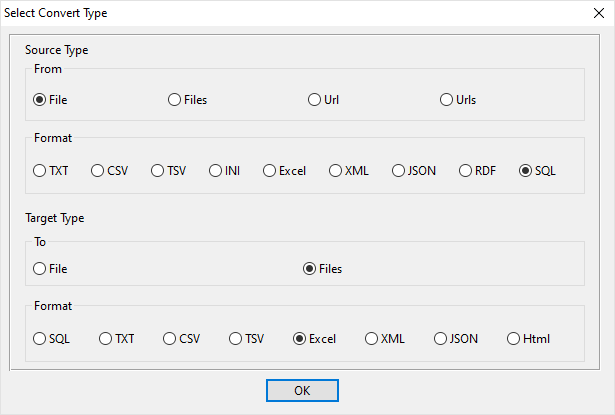Choose TSV target format
The width and height of the screenshot is (615, 415).
(236, 339)
